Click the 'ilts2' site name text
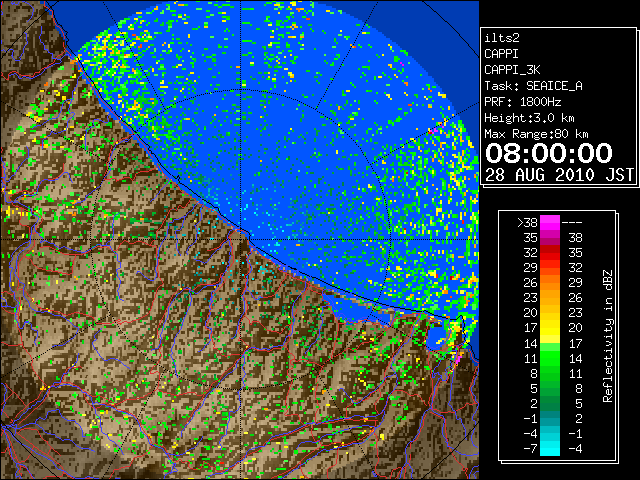 pyautogui.click(x=502, y=38)
